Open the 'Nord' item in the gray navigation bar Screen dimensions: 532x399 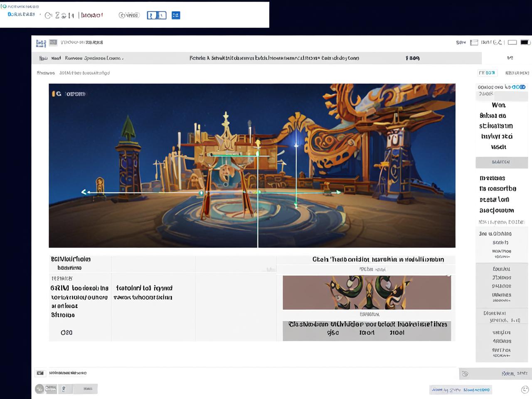click(x=56, y=58)
